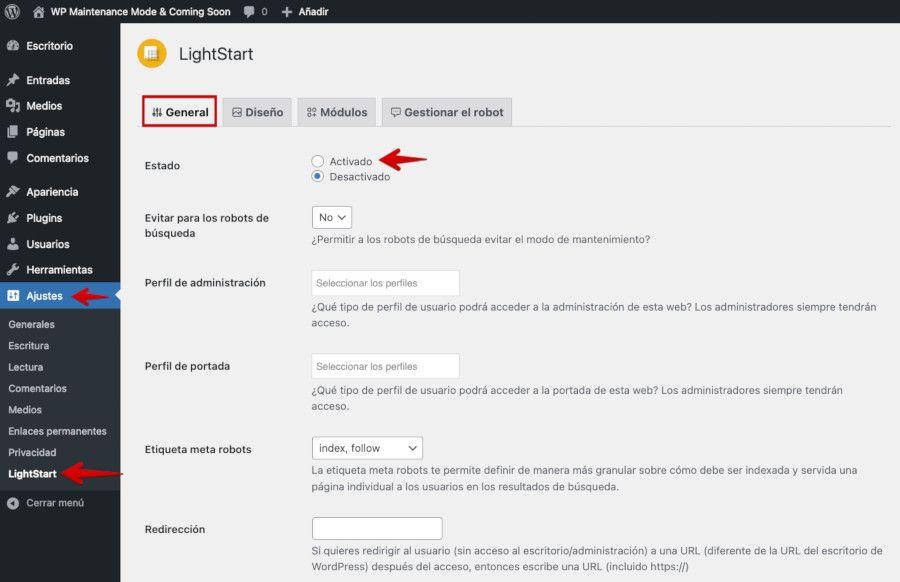The image size is (900, 582).
Task: Click the comments bubble icon in admin bar
Action: tap(249, 11)
